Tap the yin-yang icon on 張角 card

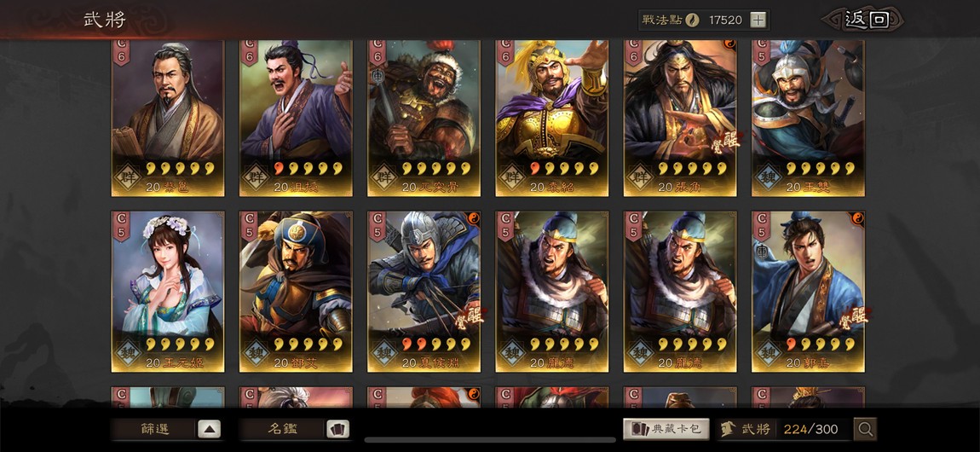coord(729,43)
